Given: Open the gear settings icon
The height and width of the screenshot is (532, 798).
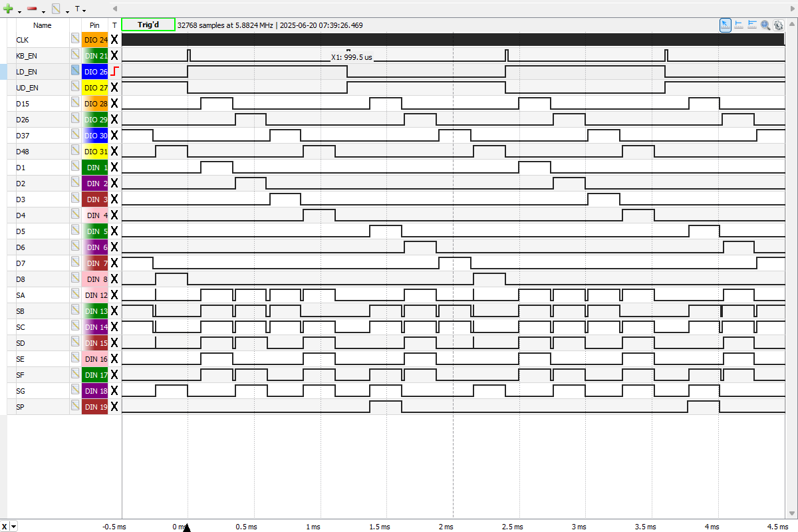Looking at the screenshot, I should coord(778,25).
